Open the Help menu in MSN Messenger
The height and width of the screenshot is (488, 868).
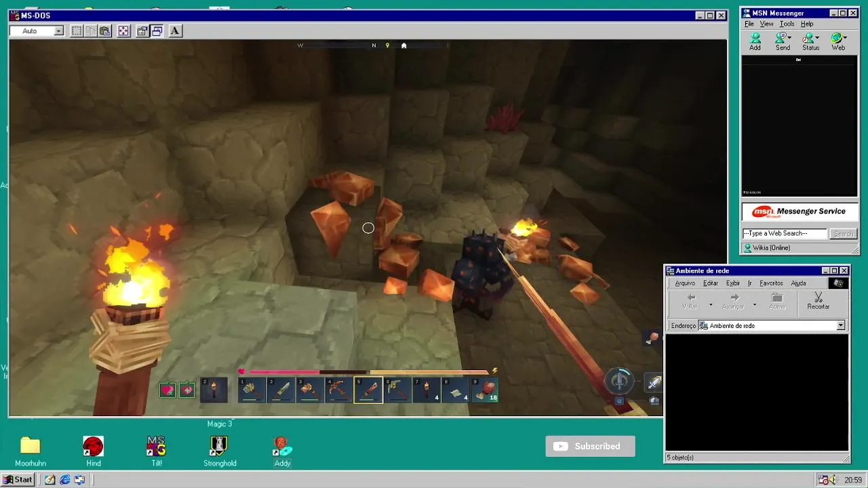tap(807, 24)
